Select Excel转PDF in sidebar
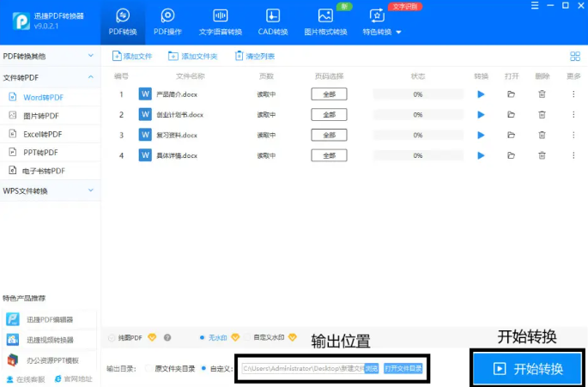588x387 pixels. coord(50,134)
